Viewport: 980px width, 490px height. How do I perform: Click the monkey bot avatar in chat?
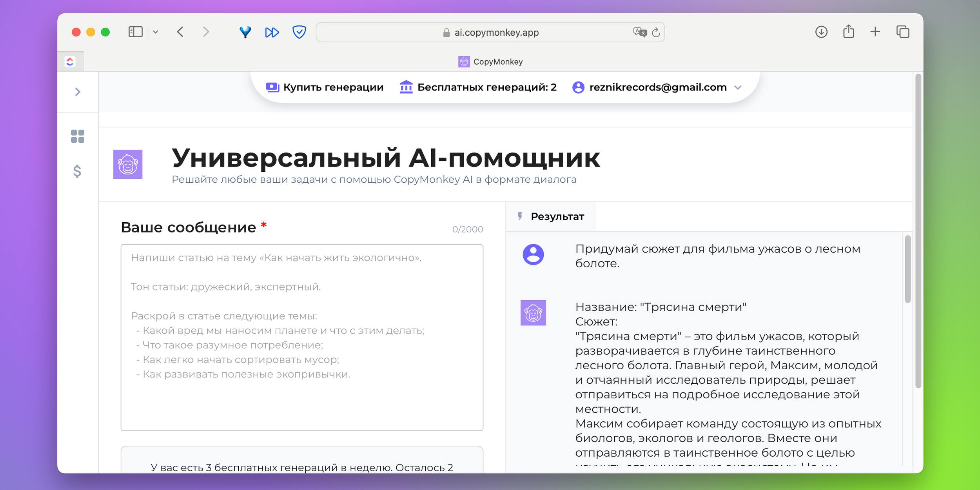click(533, 313)
